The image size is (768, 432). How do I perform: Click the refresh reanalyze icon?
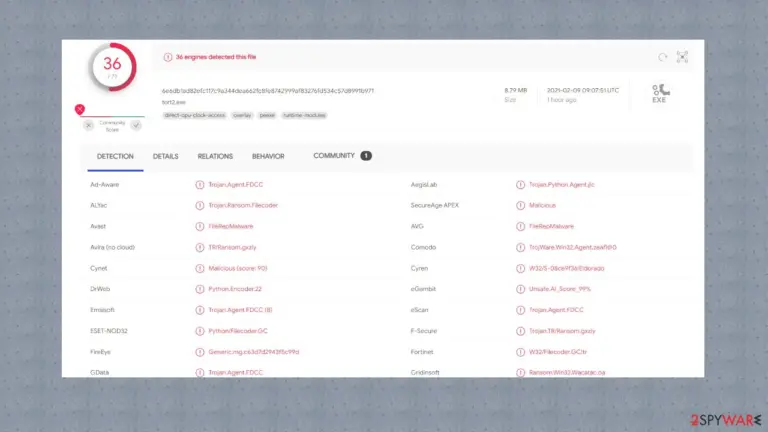pos(662,57)
